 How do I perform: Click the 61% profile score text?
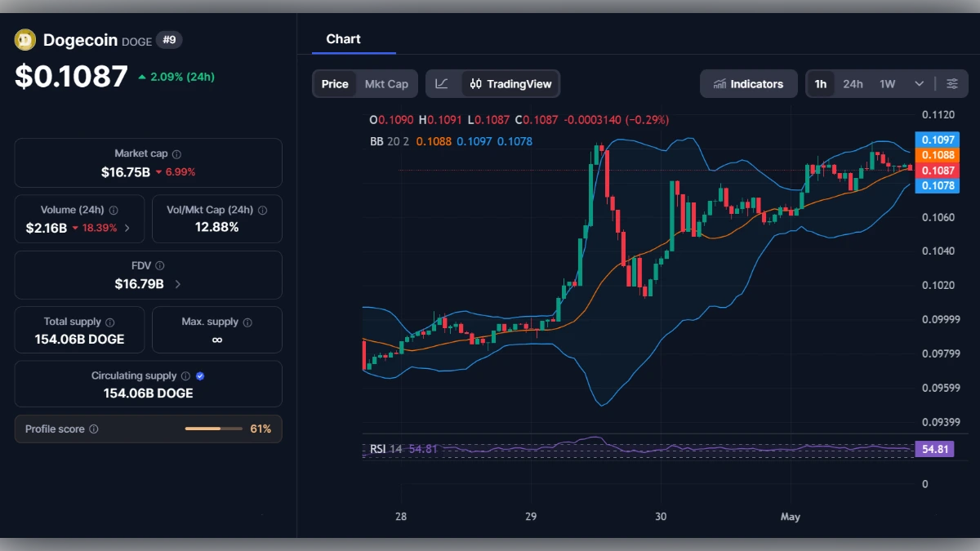click(261, 429)
